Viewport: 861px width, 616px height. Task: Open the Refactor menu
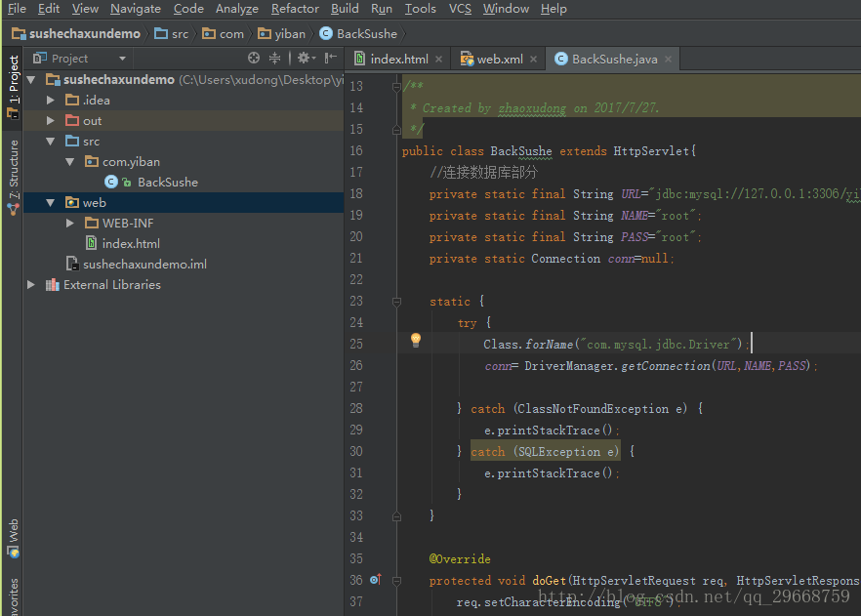point(295,9)
